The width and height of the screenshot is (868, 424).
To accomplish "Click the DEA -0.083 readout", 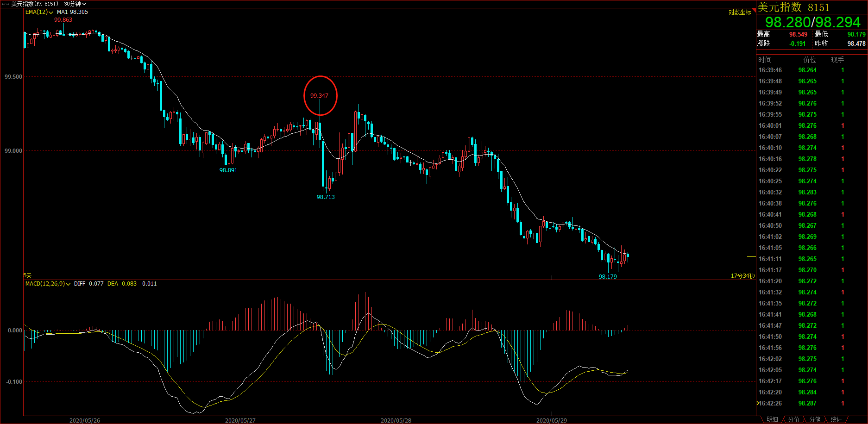I will 122,284.
